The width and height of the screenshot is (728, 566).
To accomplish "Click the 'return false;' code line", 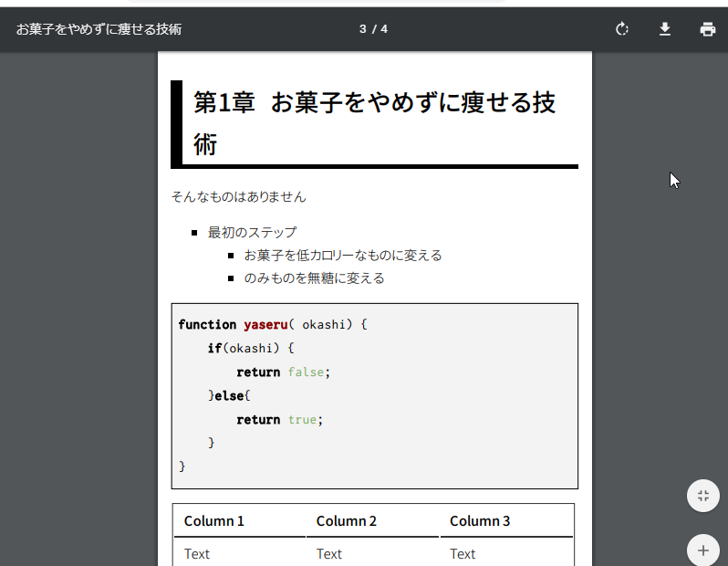I will (x=283, y=372).
